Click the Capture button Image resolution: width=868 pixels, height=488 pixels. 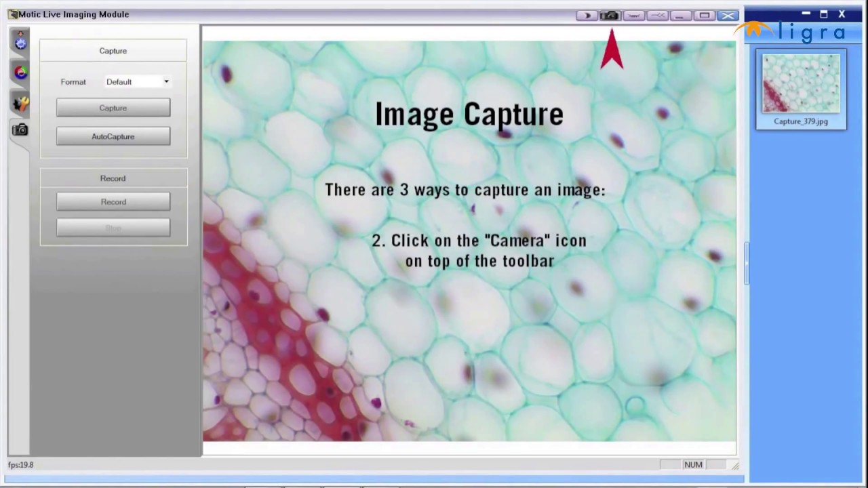[113, 108]
